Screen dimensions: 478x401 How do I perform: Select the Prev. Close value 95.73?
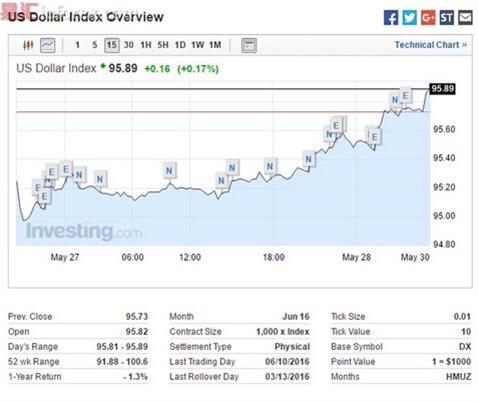point(137,316)
